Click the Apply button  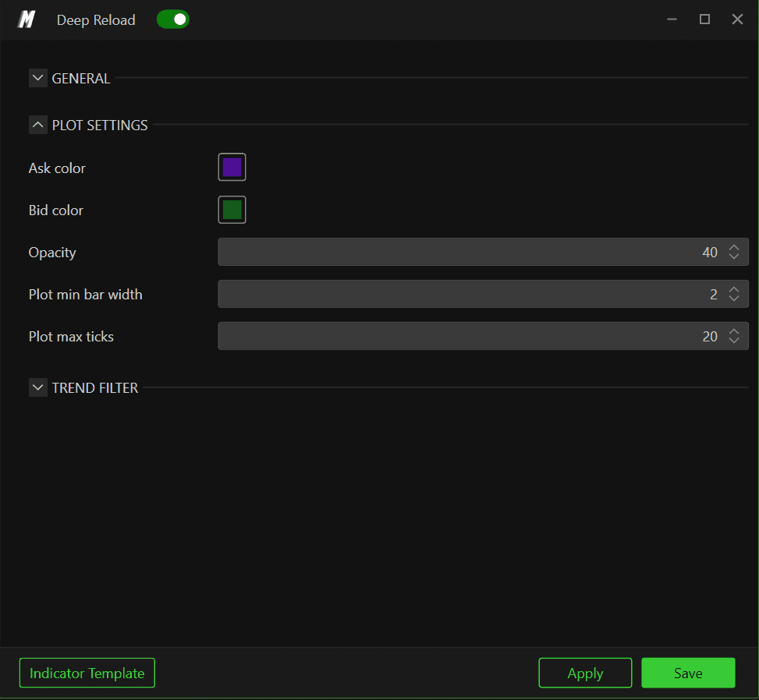pyautogui.click(x=585, y=673)
